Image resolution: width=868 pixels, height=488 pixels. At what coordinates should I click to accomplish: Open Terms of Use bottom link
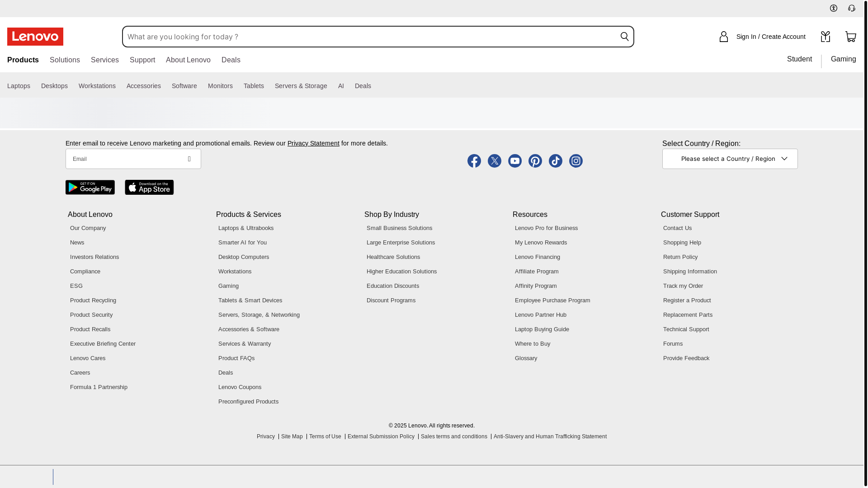(325, 436)
